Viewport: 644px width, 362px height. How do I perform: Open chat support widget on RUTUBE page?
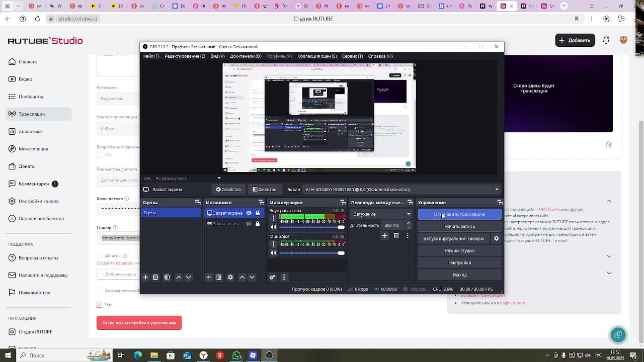coord(618,334)
